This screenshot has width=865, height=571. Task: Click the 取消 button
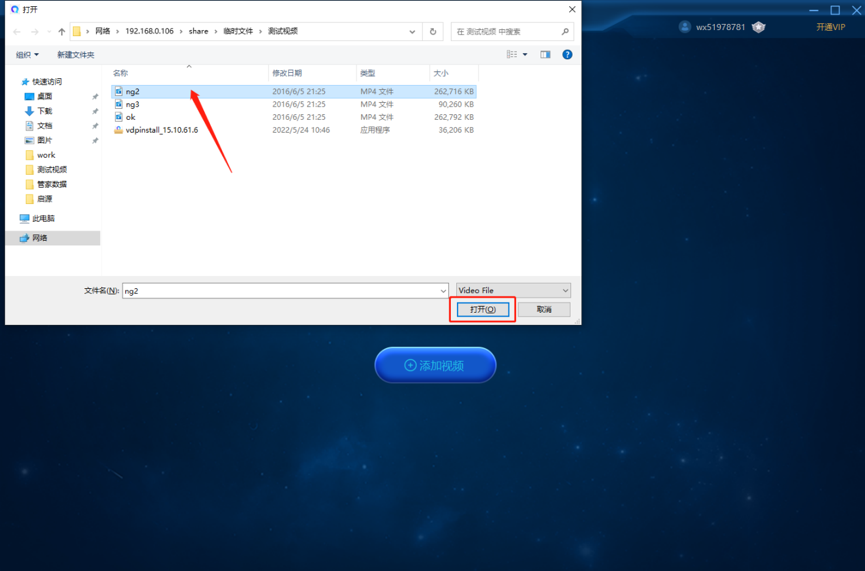pyautogui.click(x=544, y=309)
